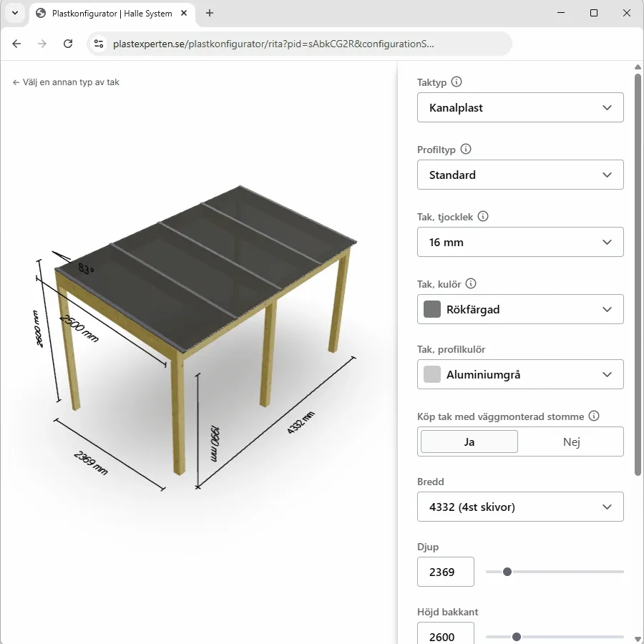Click the info icon beside Tak, kulör
This screenshot has height=644, width=644.
(x=471, y=283)
